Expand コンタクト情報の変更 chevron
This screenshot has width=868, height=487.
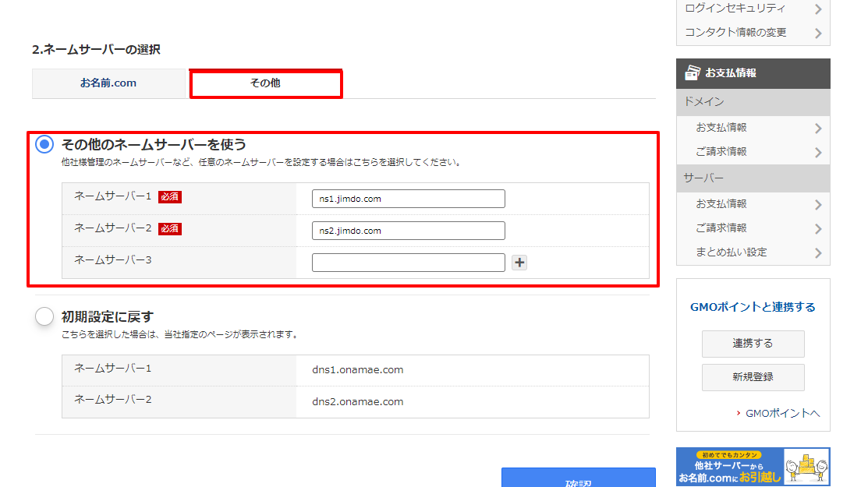pyautogui.click(x=818, y=34)
